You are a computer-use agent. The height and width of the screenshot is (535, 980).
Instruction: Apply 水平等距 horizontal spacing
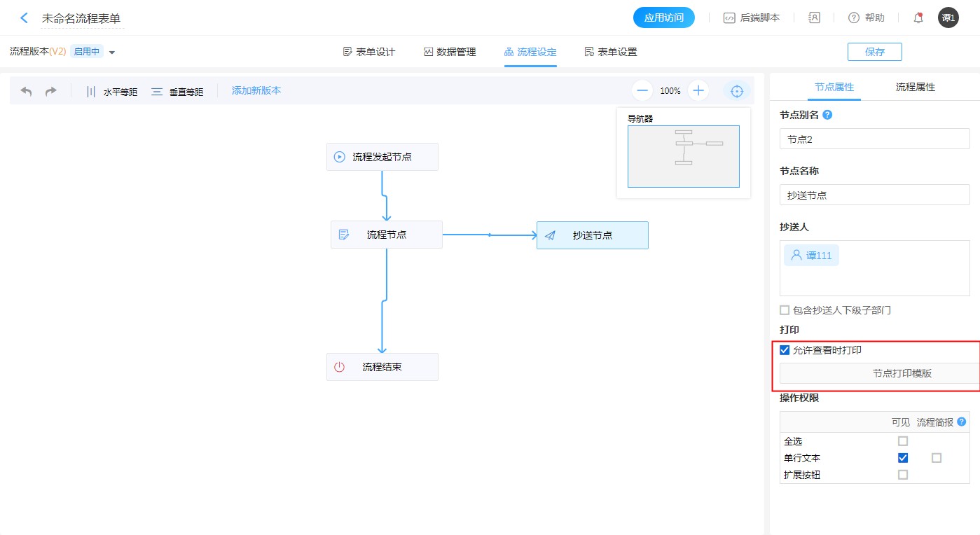click(x=111, y=91)
